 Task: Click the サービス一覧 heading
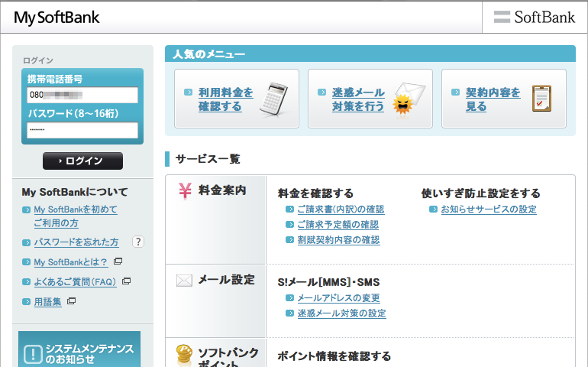click(x=208, y=159)
